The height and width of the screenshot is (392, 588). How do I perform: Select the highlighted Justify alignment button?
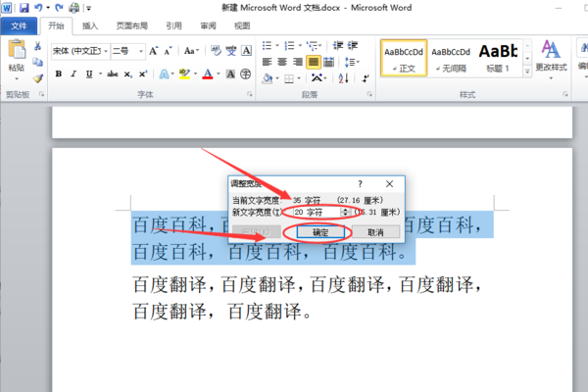point(314,62)
